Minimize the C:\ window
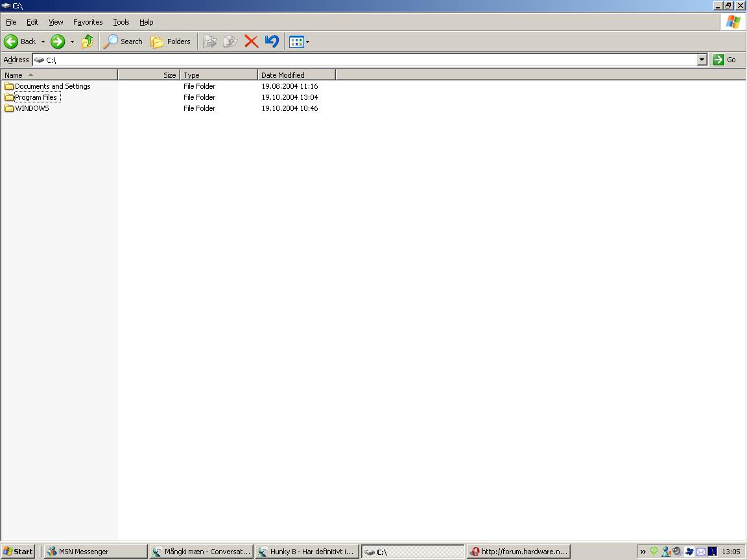747x560 pixels. 718,6
